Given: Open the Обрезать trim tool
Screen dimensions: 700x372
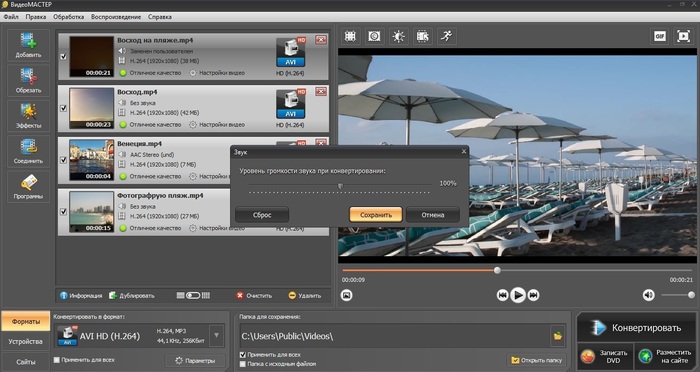Looking at the screenshot, I should click(28, 80).
